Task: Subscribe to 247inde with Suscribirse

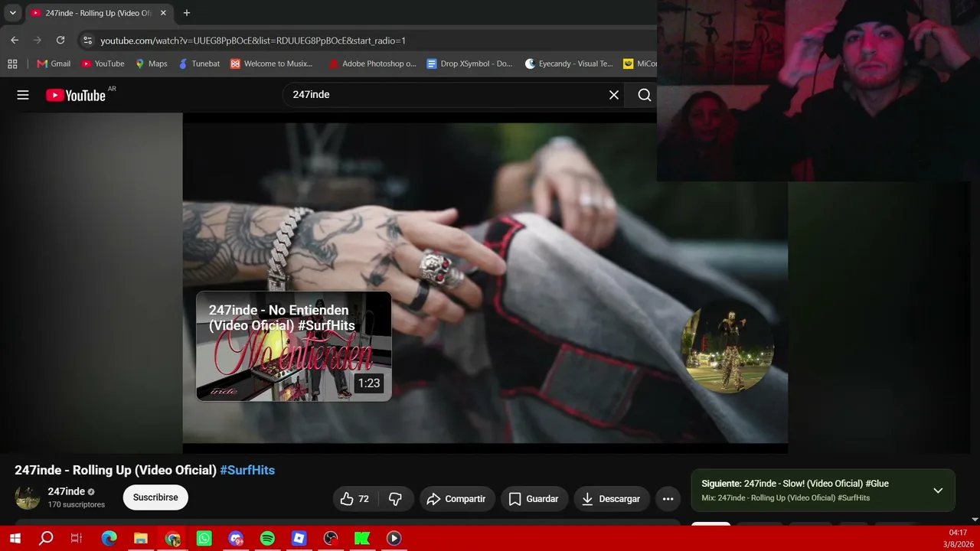Action: point(155,497)
